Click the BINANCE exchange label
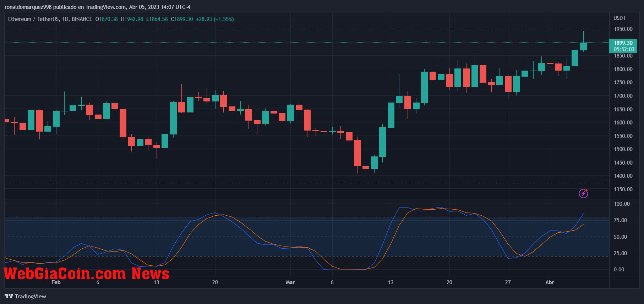This screenshot has width=644, height=304. click(82, 19)
